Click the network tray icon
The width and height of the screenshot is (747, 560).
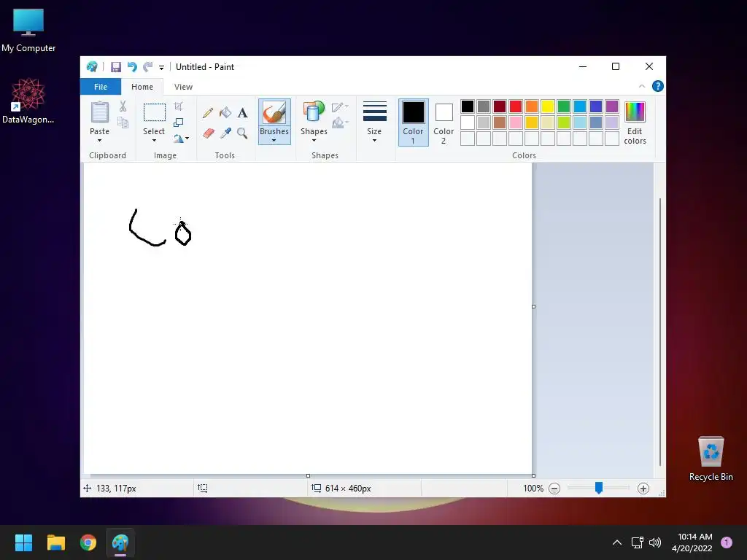click(x=637, y=542)
